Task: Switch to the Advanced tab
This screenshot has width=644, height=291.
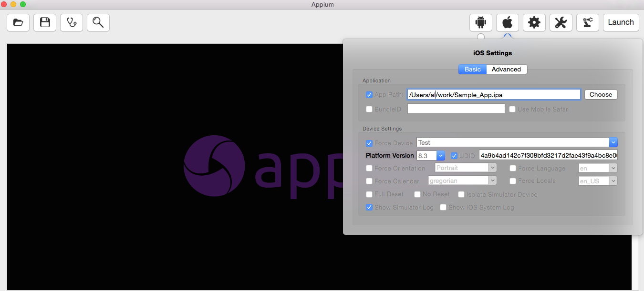Action: [x=506, y=69]
